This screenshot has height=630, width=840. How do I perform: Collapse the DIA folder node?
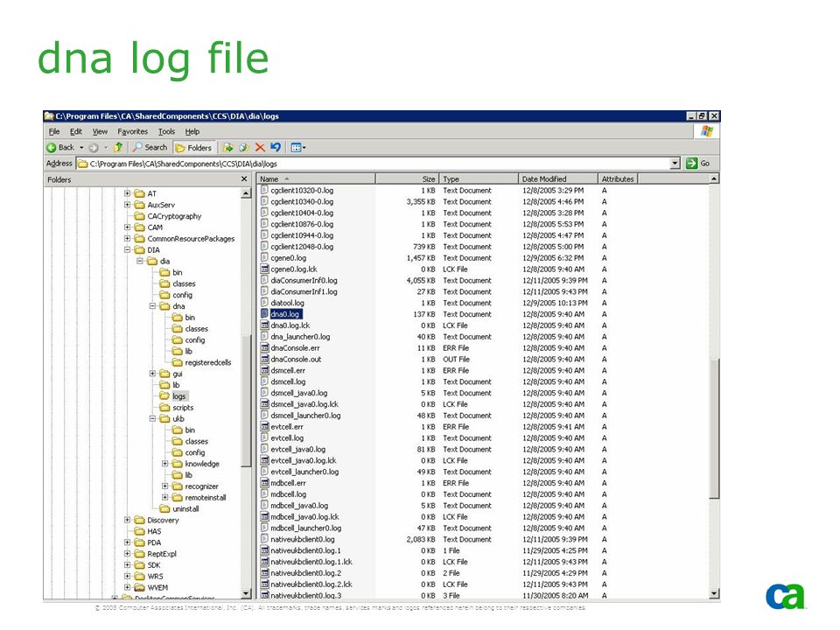tap(128, 249)
